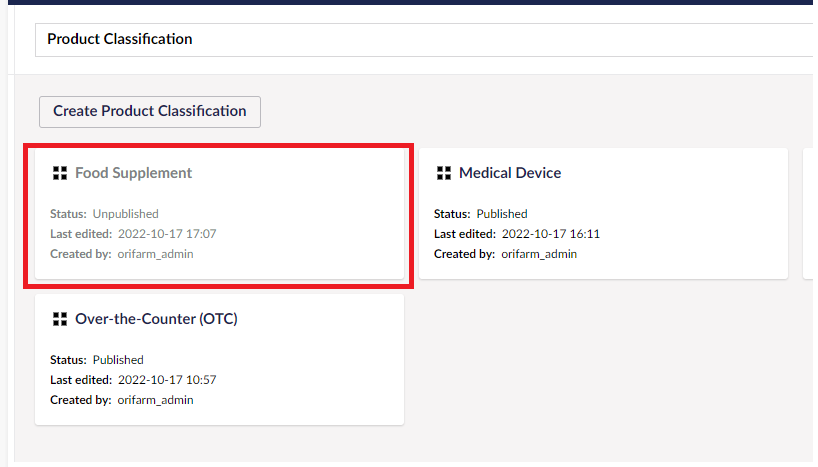Click the partially visible card at right edge
This screenshot has height=467, width=818.
[x=809, y=213]
